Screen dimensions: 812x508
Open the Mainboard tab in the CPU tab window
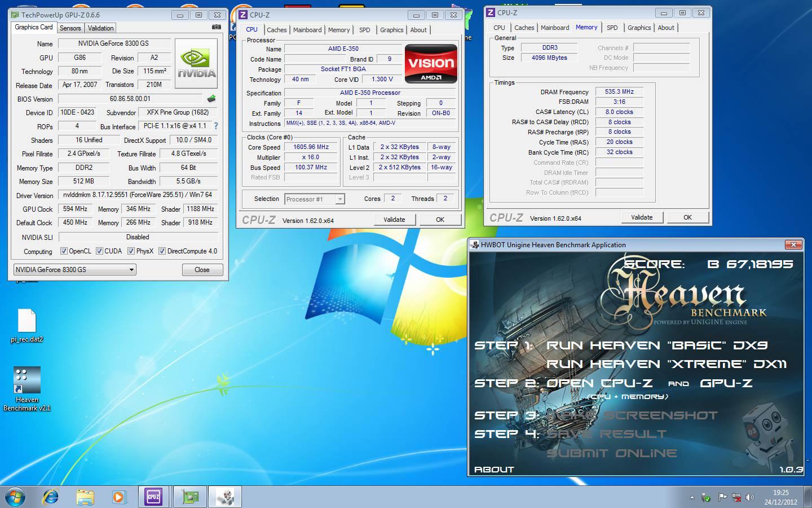[307, 30]
